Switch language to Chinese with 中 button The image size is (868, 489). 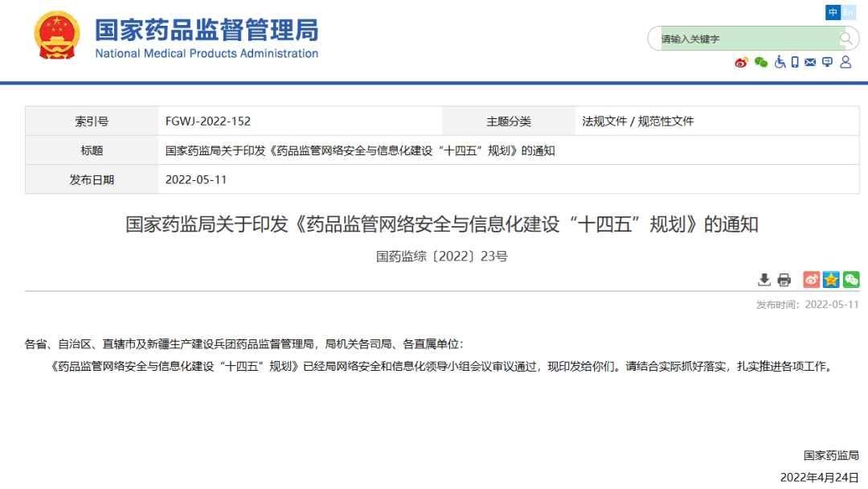[x=833, y=12]
